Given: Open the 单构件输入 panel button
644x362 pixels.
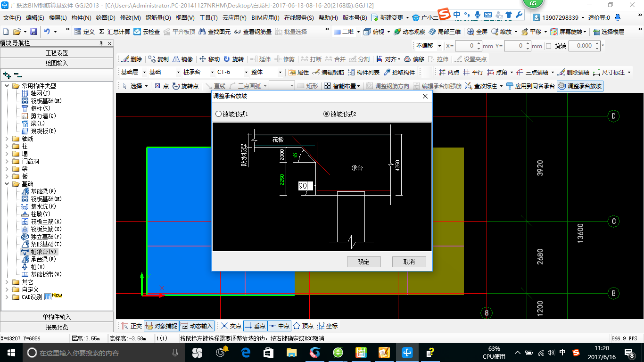Looking at the screenshot, I should 57,317.
